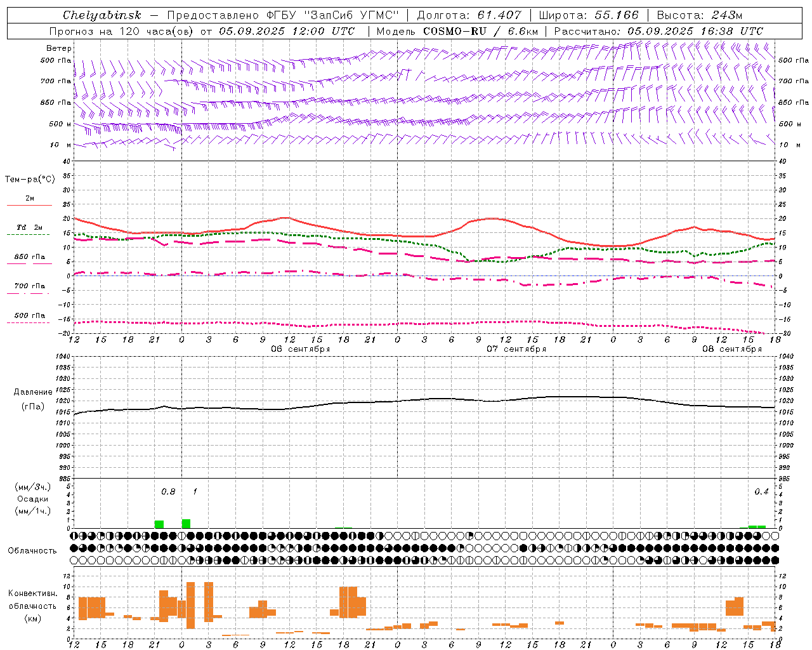Click the 'Облачность' cloud cover label

[32, 551]
